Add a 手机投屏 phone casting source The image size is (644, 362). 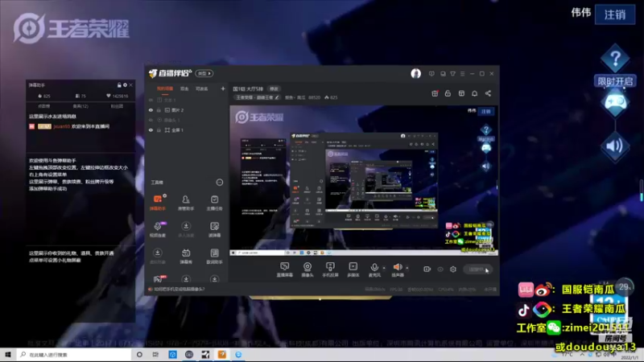[x=330, y=269]
